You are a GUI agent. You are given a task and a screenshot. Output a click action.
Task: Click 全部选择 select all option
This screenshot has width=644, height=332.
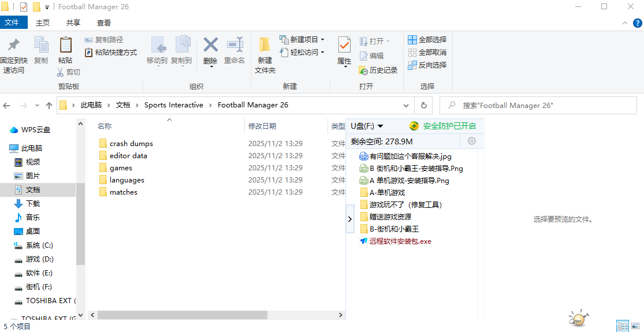(x=427, y=40)
